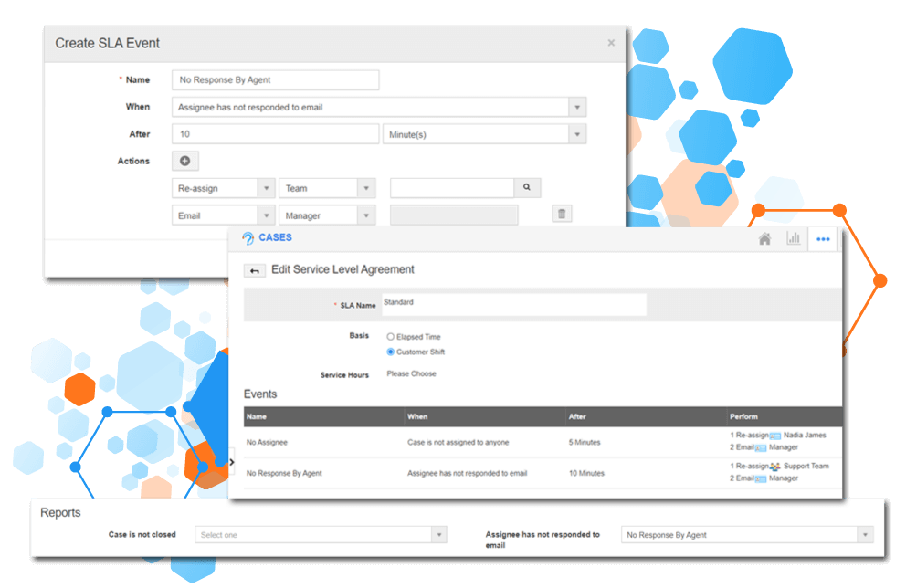Viewport: 906px width, 588px height.
Task: Delete the Email Manager action row
Action: [563, 215]
